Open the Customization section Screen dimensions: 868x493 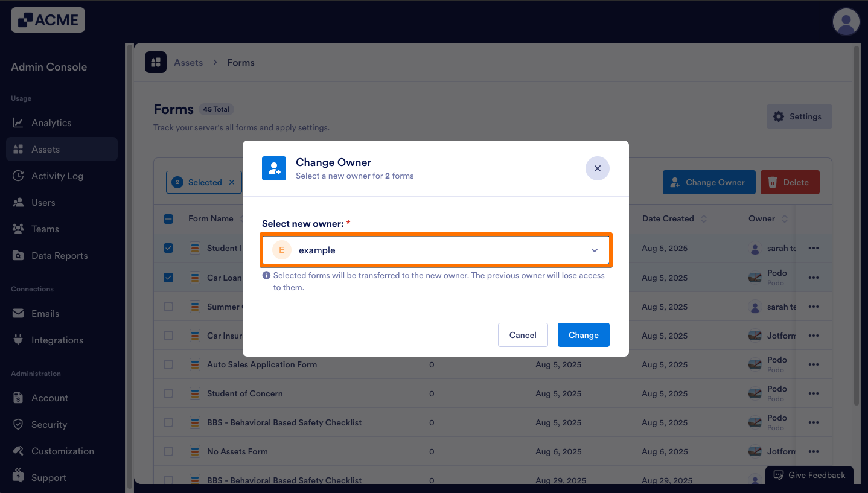pos(63,451)
